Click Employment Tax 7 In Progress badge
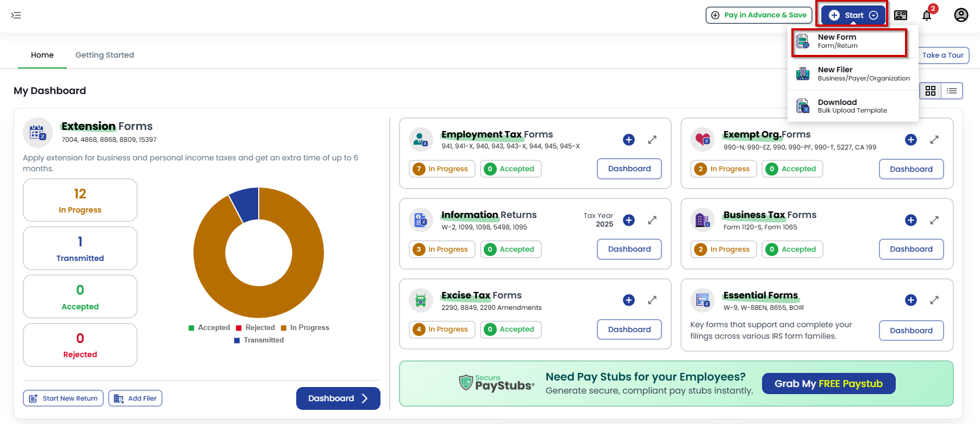 pos(442,169)
